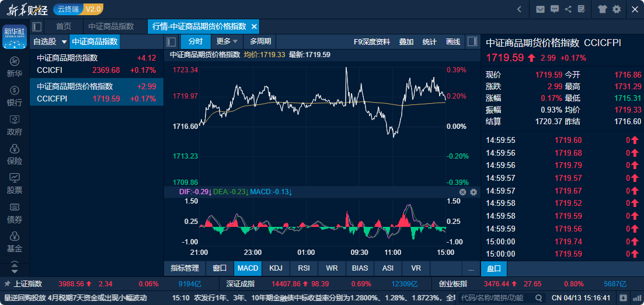This screenshot has height=305, width=644.
Task: Open 基金 section in left sidebar
Action: tap(15, 242)
